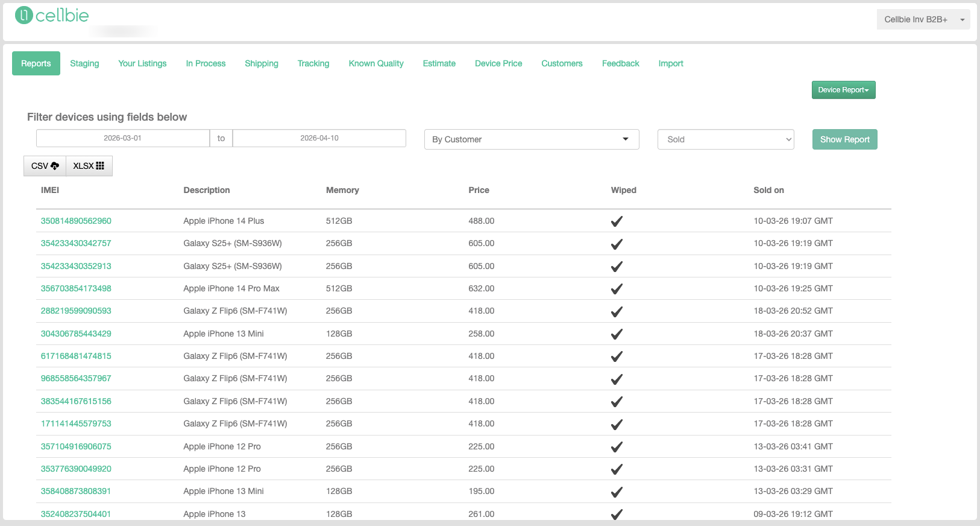Viewport: 980px width, 526px height.
Task: Open the Device Report dropdown
Action: (843, 90)
